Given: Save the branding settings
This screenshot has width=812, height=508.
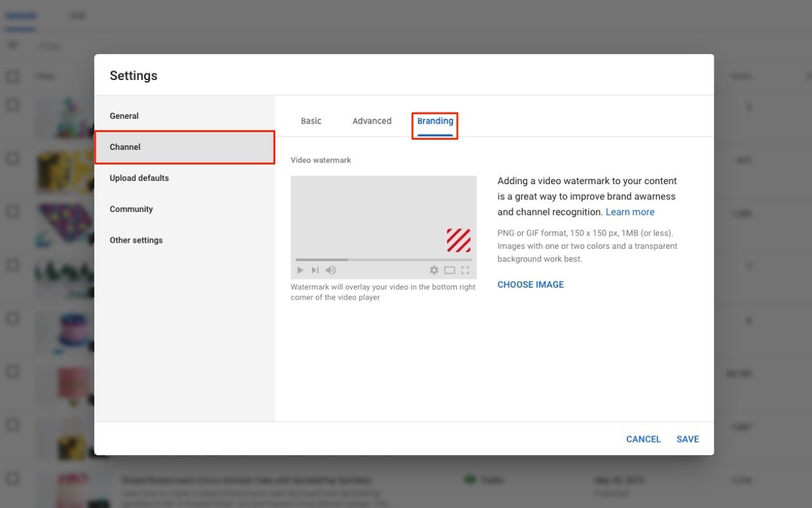Looking at the screenshot, I should click(x=688, y=439).
